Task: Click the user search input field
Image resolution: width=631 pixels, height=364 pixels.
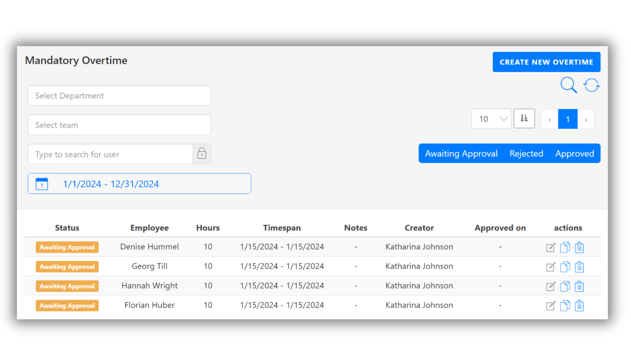Action: [x=110, y=154]
